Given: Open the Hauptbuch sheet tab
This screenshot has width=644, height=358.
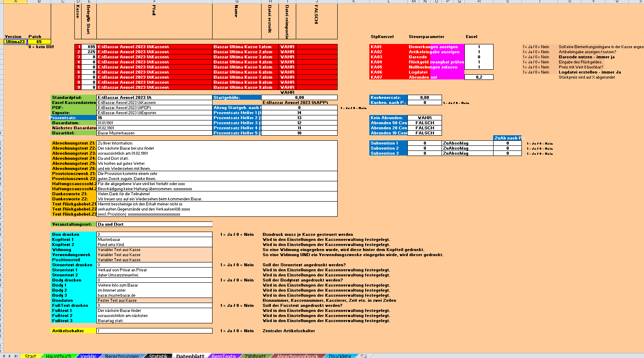Looking at the screenshot, I should pyautogui.click(x=58, y=356).
